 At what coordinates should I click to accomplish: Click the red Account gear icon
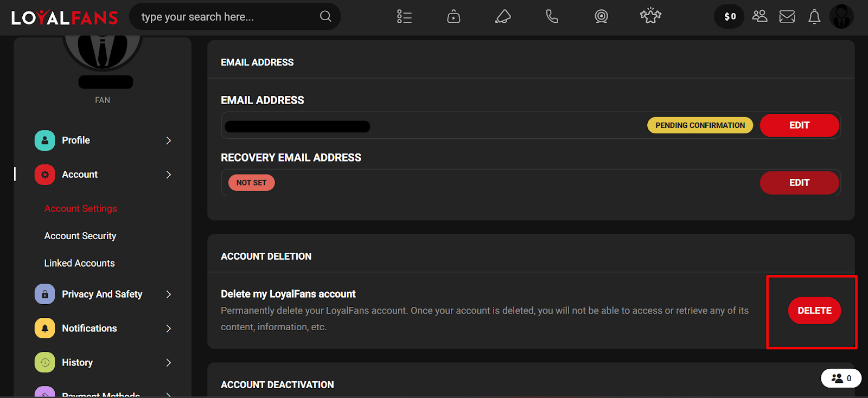tap(45, 175)
